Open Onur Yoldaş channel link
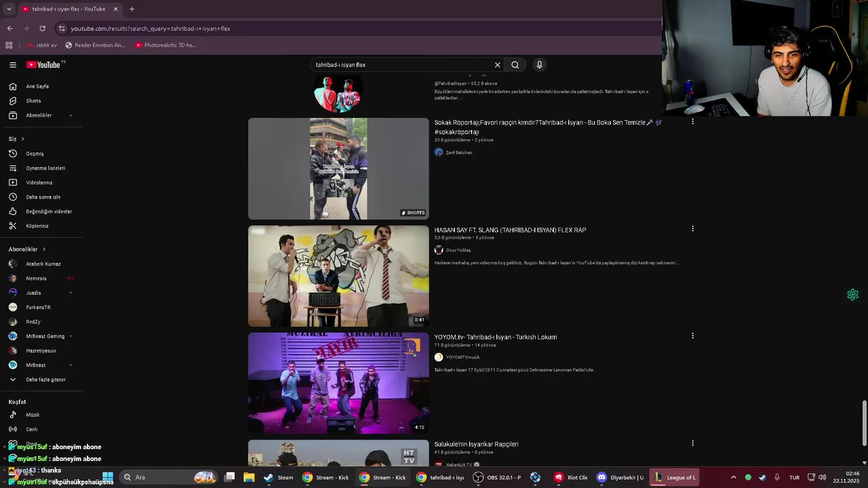This screenshot has height=488, width=868. coord(458,250)
